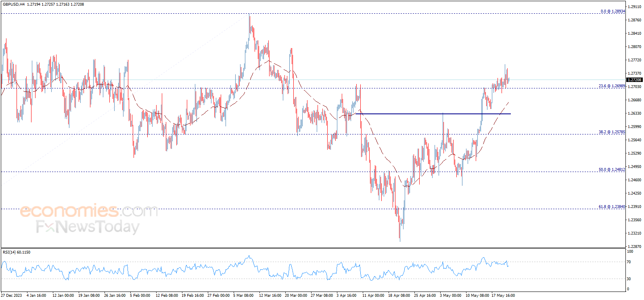Click price axis value 1.28410
Viewport: 644px width, 300px height.
[635, 34]
